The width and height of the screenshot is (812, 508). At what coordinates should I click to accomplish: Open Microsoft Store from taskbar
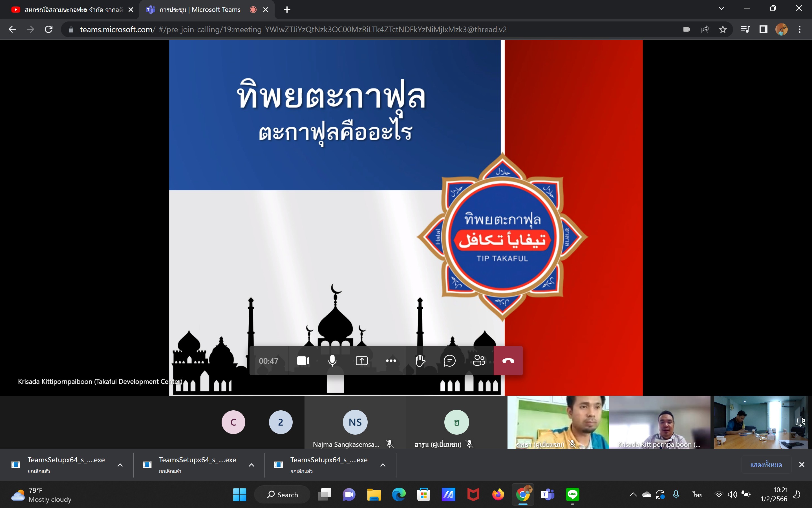click(423, 494)
